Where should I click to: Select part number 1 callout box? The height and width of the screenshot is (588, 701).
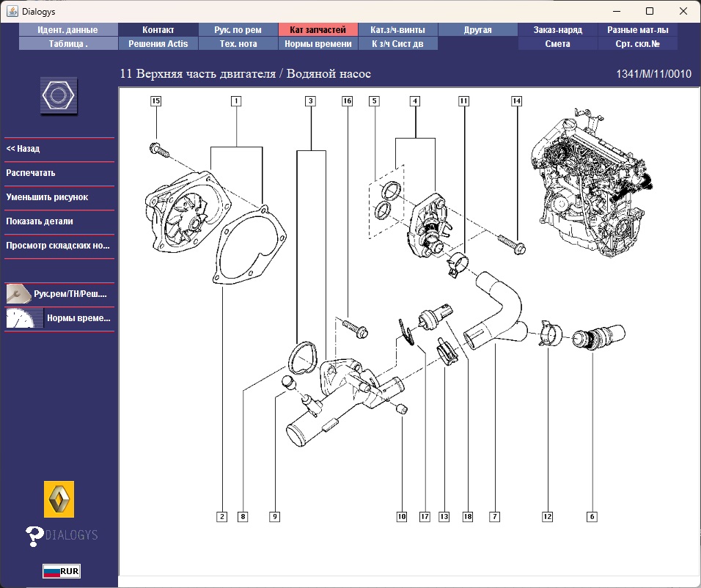(236, 101)
